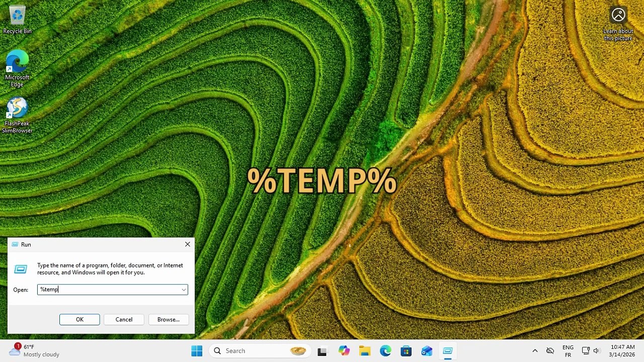The height and width of the screenshot is (362, 644).
Task: Close the Run dialog
Action: (187, 244)
